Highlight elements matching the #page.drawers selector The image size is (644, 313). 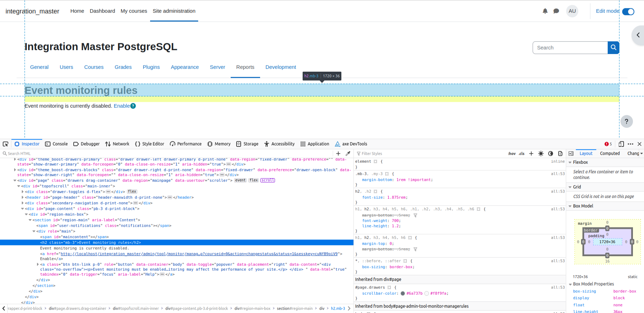[389, 287]
